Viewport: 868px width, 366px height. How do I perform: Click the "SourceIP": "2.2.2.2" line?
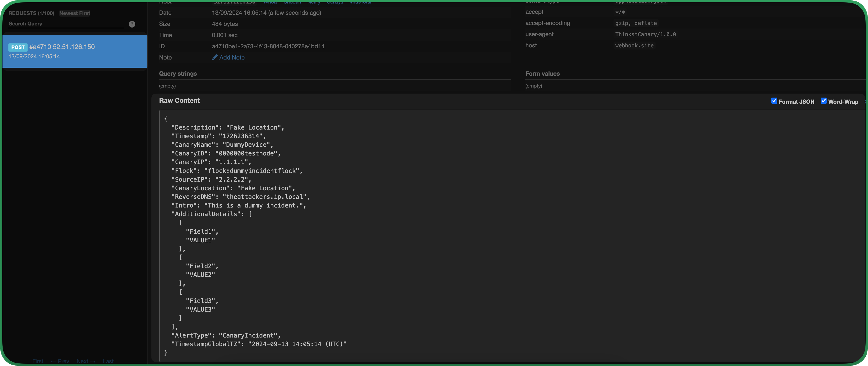211,180
